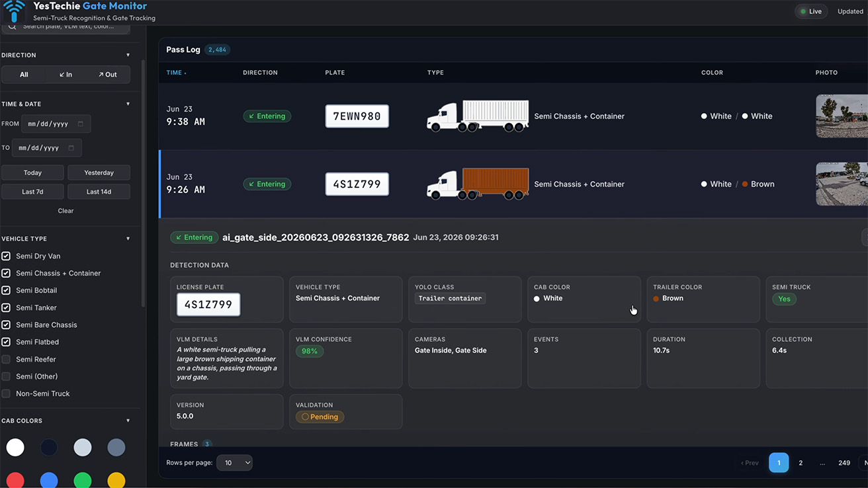The width and height of the screenshot is (868, 488).
Task: Click Entering badge in detail header
Action: click(x=195, y=237)
